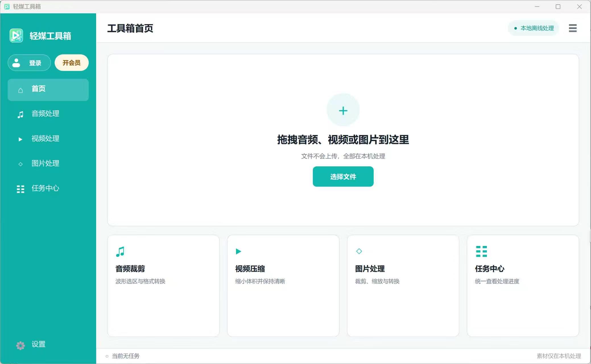
Task: Open the 视频压缩 card title
Action: (250, 269)
